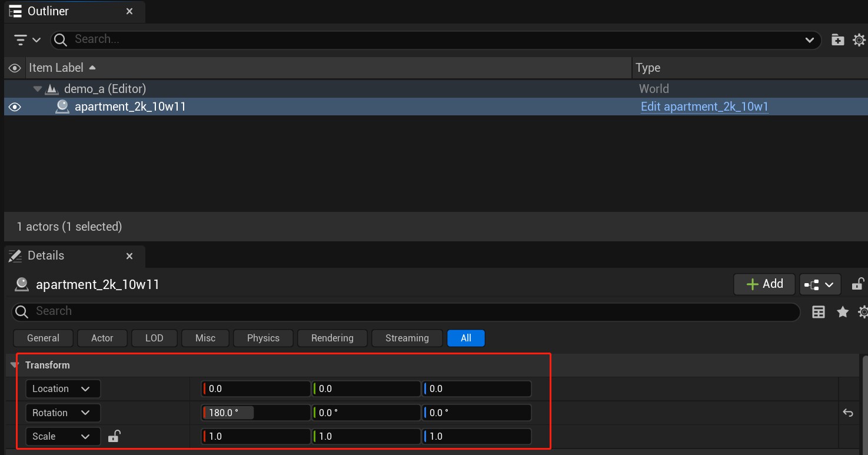Toggle visibility eye of apartment_2k_10w11
The image size is (868, 455).
click(x=15, y=107)
